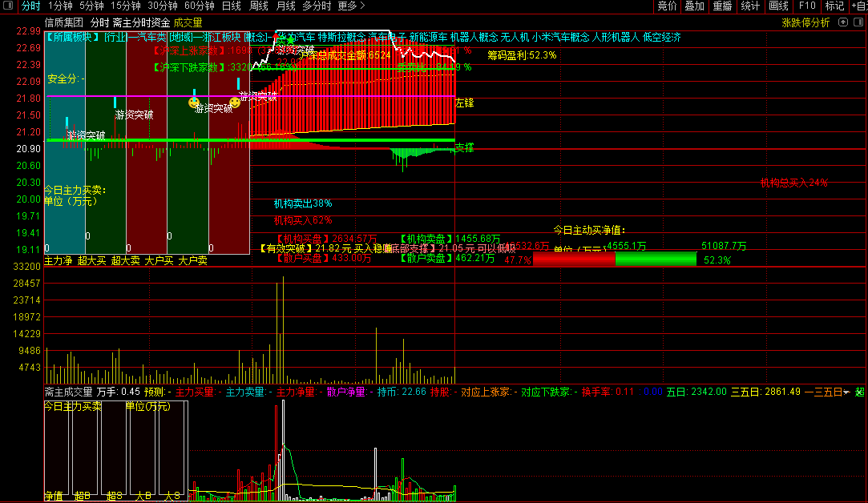The image size is (868, 503).
Task: Switch to the 分时 tab
Action: (x=31, y=6)
